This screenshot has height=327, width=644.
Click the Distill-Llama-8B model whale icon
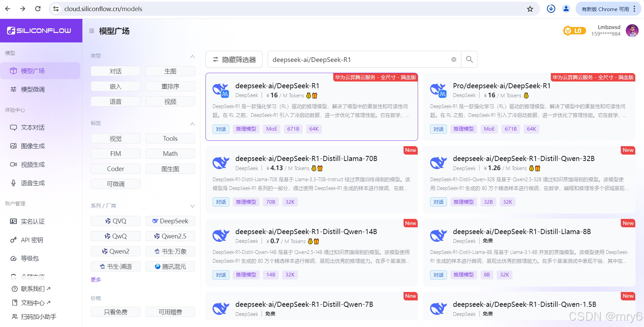[438, 236]
